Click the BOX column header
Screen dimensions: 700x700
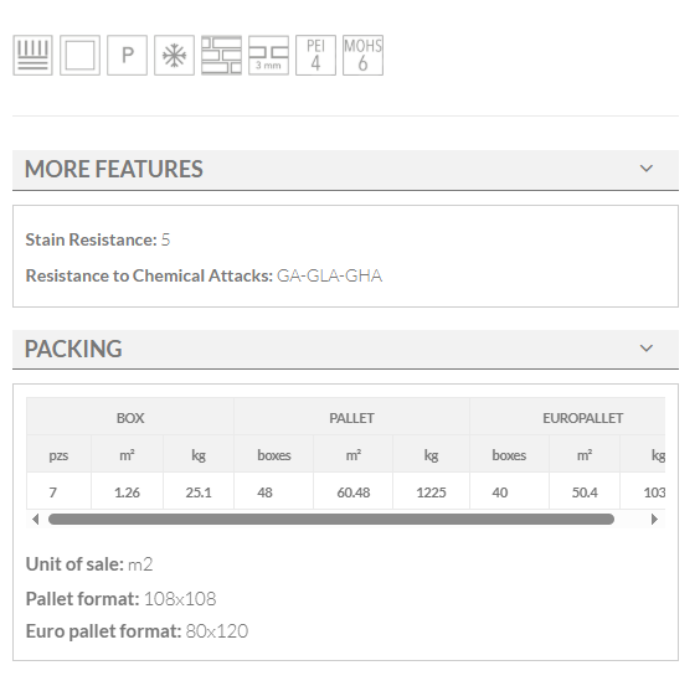(x=130, y=418)
